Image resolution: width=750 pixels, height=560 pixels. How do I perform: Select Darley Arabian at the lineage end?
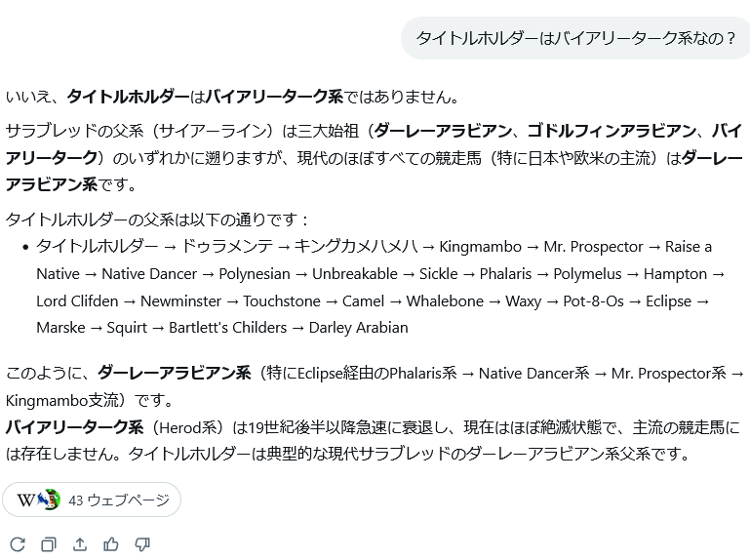tap(358, 328)
